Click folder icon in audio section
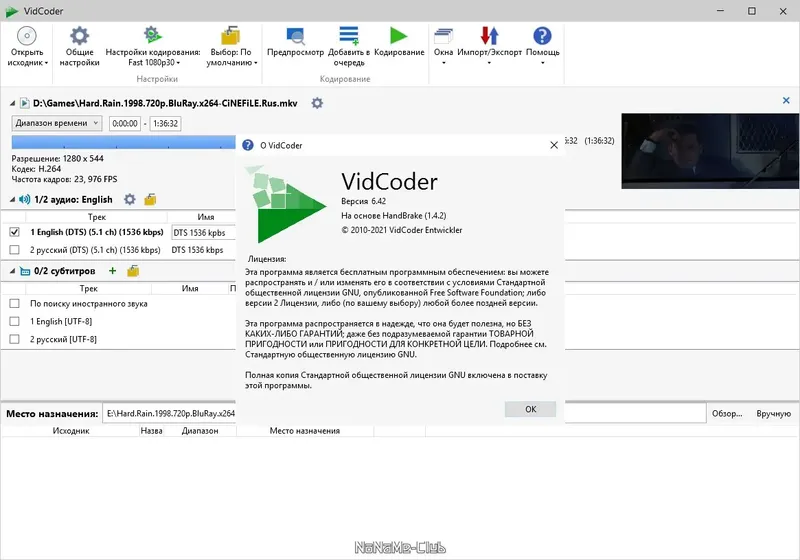This screenshot has height=560, width=800. tap(150, 199)
